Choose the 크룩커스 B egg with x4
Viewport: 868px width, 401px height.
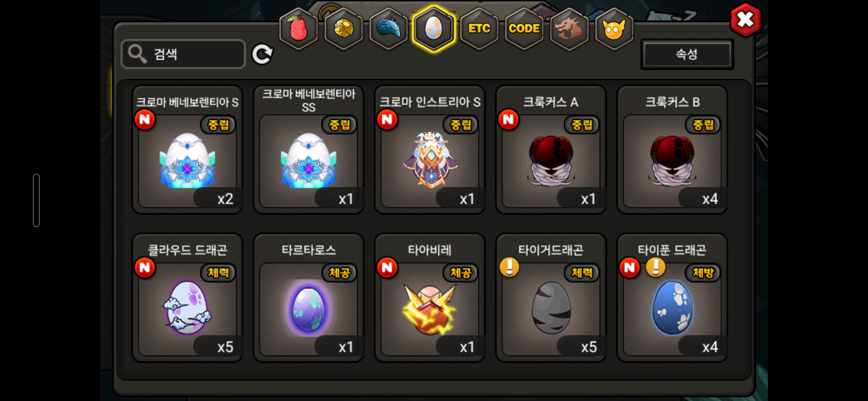click(x=672, y=150)
